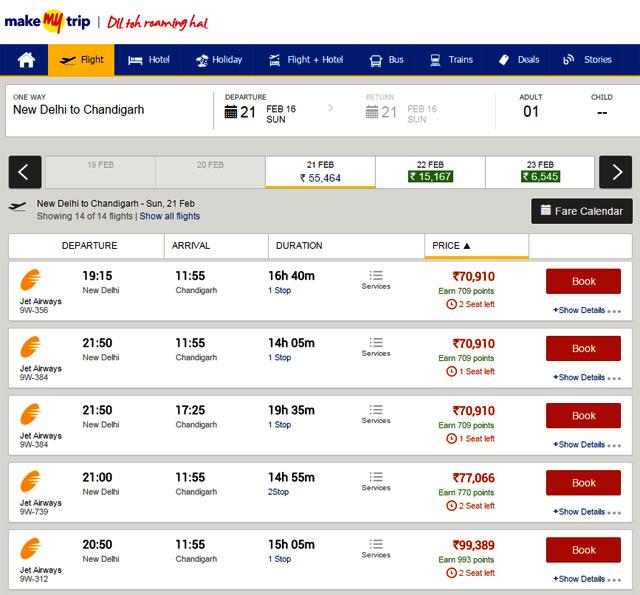Image resolution: width=640 pixels, height=595 pixels.
Task: Select the 22 FEB fare tab
Action: tap(430, 172)
